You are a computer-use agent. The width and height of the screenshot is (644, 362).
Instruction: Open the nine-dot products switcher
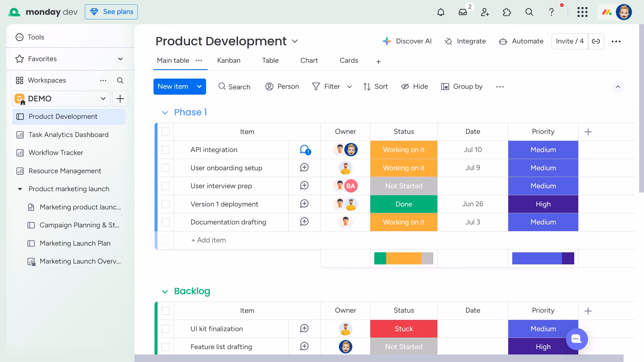[x=582, y=12]
